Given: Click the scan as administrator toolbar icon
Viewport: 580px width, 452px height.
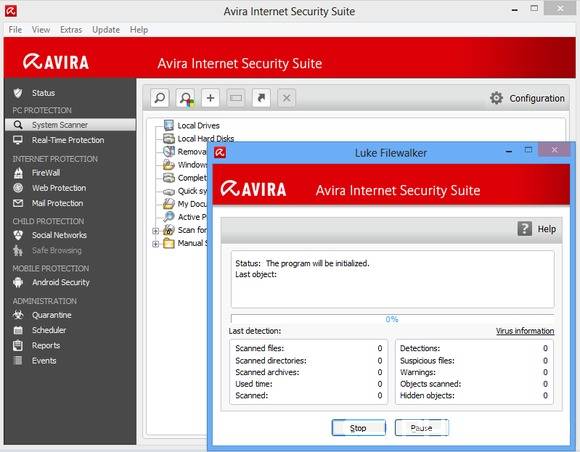Looking at the screenshot, I should point(185,98).
